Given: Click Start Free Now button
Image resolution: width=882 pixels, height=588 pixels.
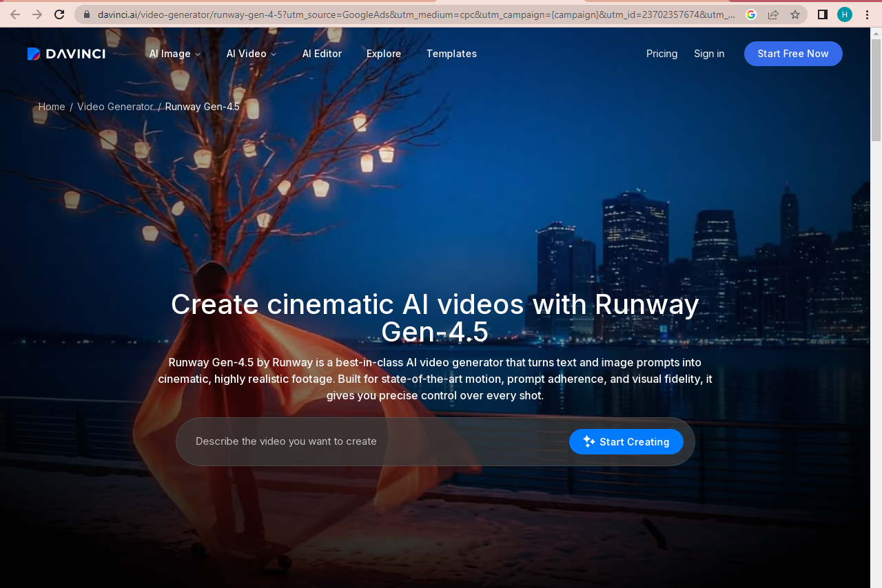Looking at the screenshot, I should pyautogui.click(x=793, y=54).
